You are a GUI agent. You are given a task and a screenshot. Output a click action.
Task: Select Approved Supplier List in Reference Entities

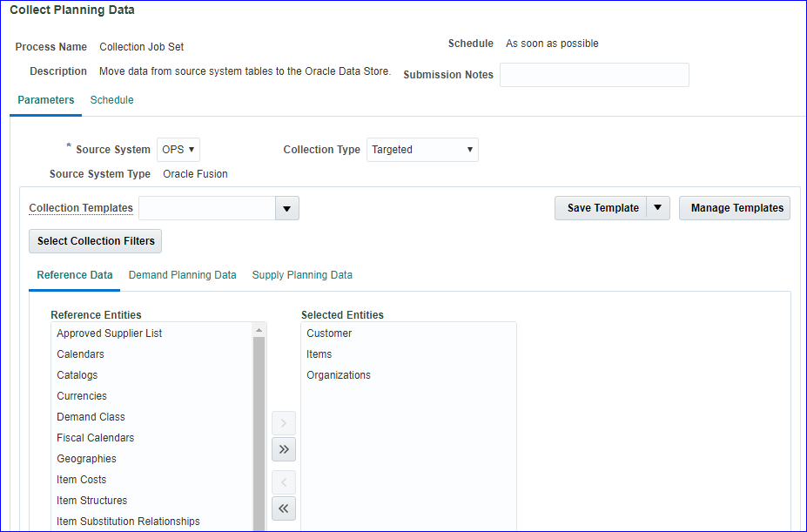110,333
